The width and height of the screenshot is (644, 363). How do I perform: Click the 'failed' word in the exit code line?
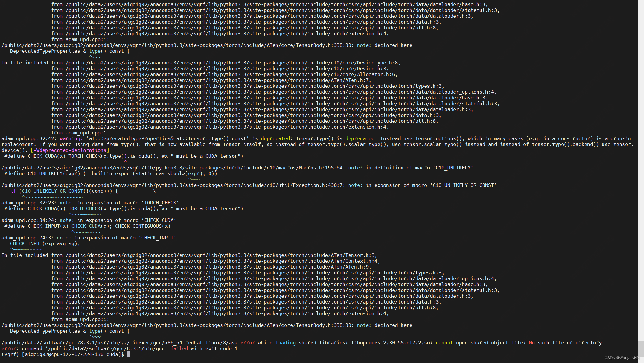click(179, 348)
